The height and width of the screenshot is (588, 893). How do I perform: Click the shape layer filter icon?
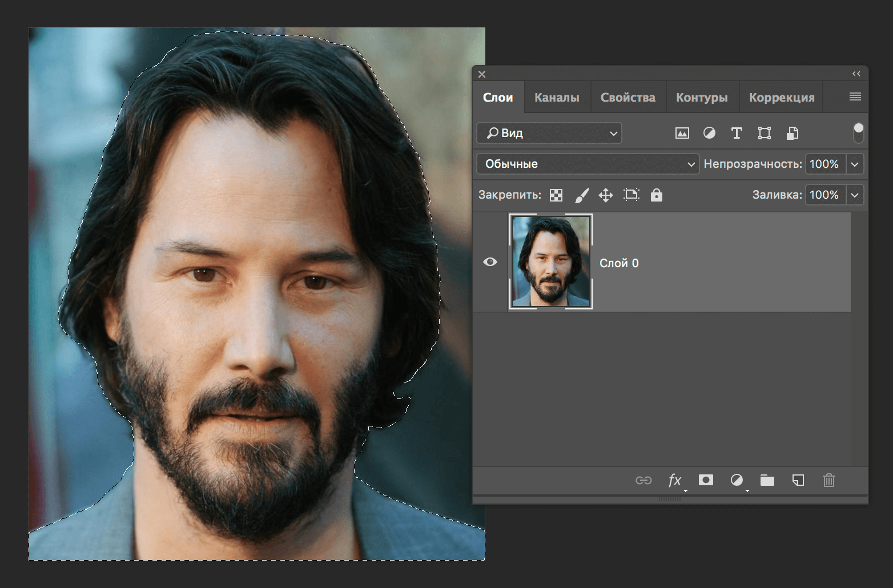pos(764,133)
